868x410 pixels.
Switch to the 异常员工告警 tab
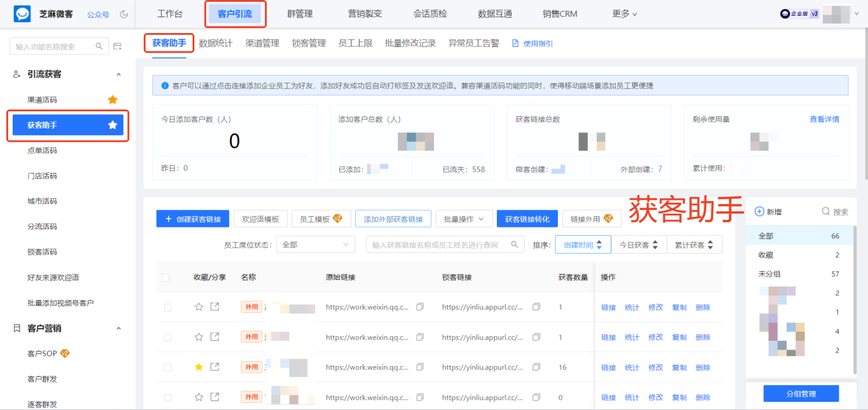point(474,43)
